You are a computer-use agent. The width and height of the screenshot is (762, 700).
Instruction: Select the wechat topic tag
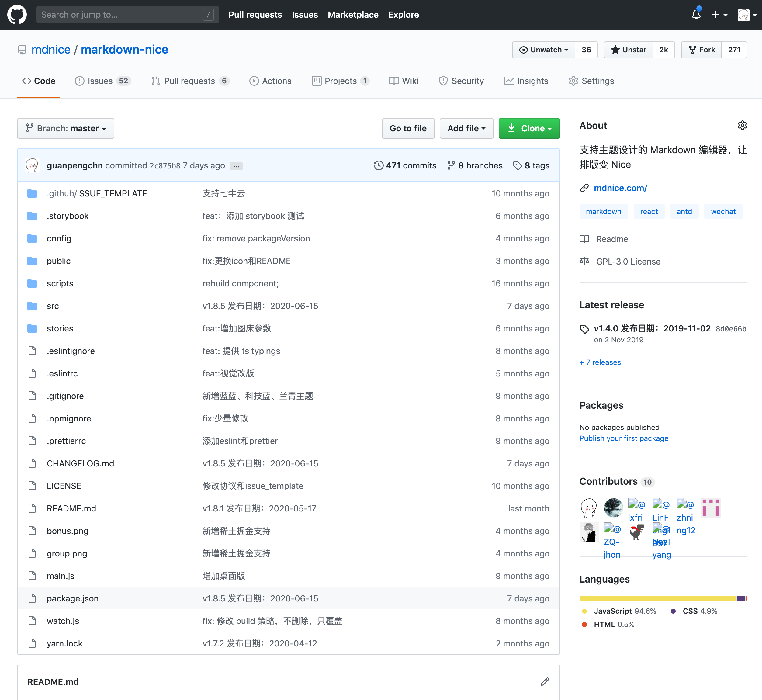tap(723, 211)
